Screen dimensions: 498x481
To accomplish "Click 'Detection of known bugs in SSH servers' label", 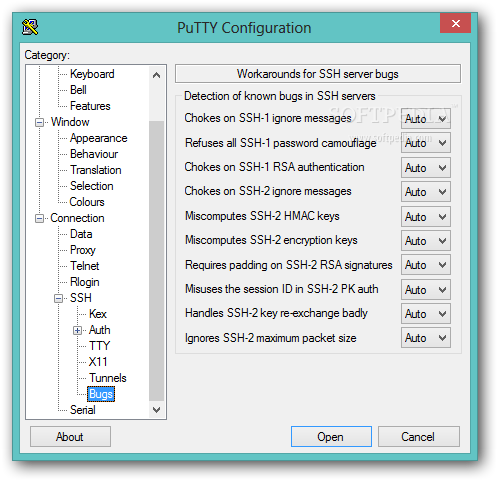I will (280, 96).
